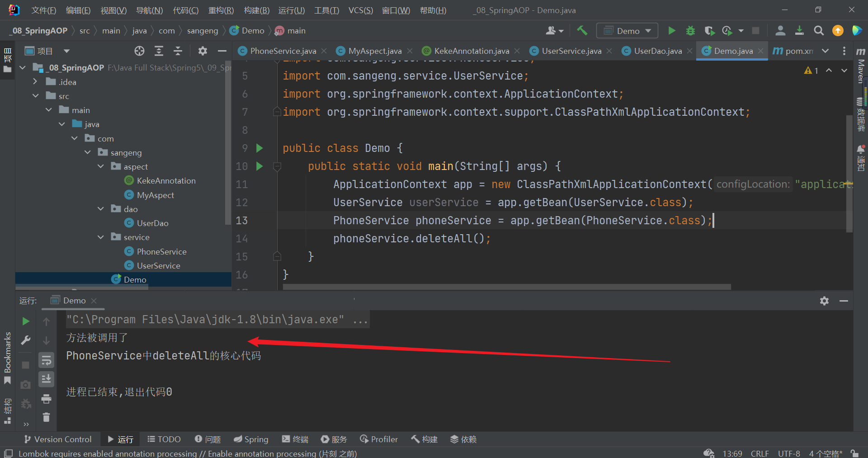The height and width of the screenshot is (458, 868).
Task: Fold the main method on line 10
Action: 277,166
